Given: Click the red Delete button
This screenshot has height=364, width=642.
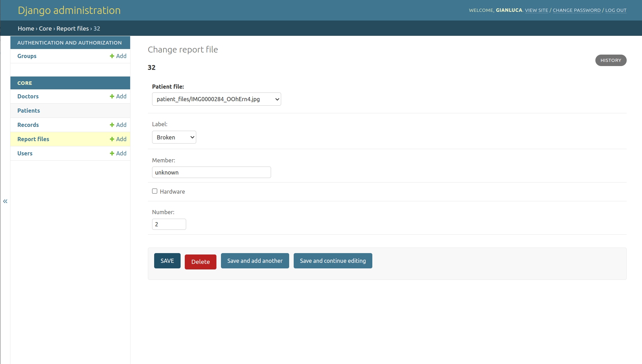Looking at the screenshot, I should [200, 262].
